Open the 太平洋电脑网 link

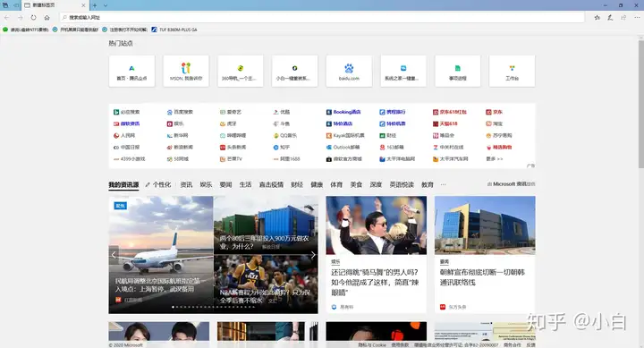coord(397,158)
